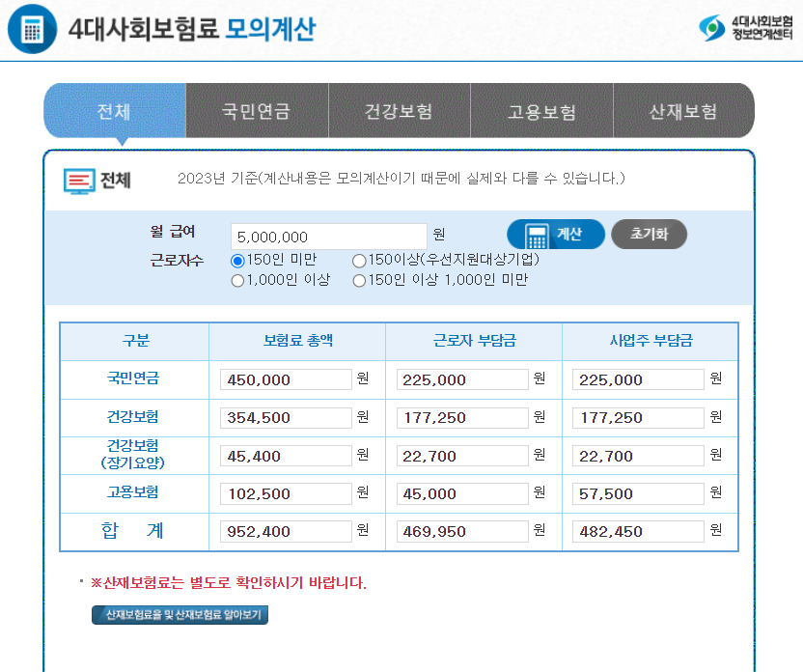Click the 건강보험 row label in table
This screenshot has height=672, width=803.
tap(132, 417)
